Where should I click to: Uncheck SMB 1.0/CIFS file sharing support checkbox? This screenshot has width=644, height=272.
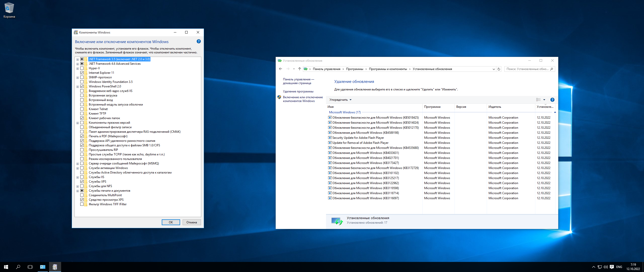82,145
